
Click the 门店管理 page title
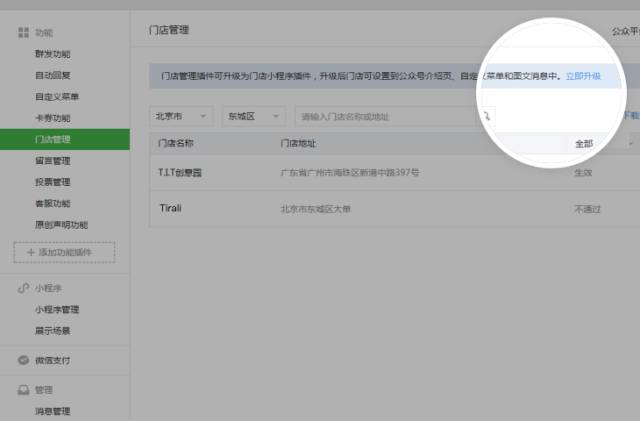pos(169,30)
